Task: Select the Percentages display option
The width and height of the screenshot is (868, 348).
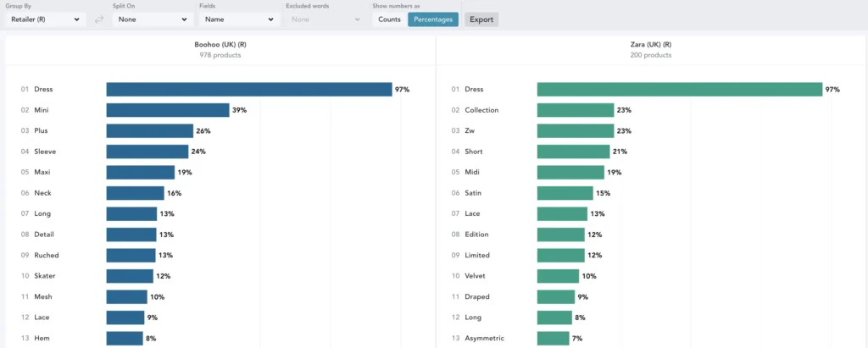Action: [x=433, y=19]
